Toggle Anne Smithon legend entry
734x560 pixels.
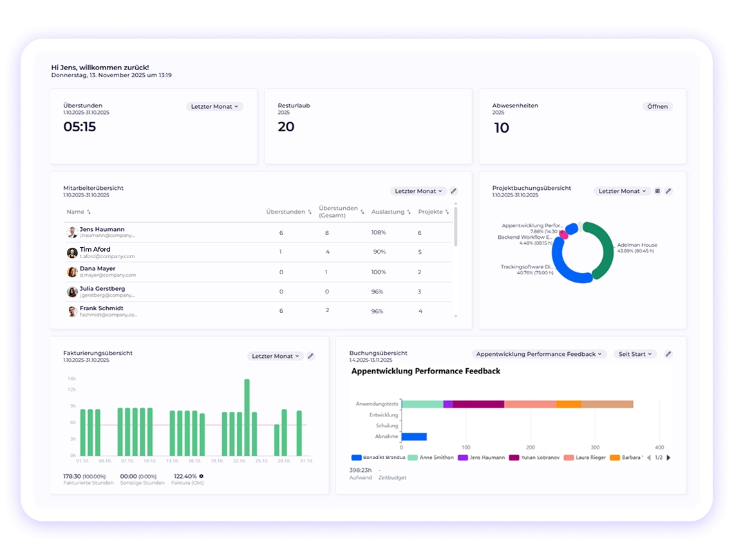point(431,458)
